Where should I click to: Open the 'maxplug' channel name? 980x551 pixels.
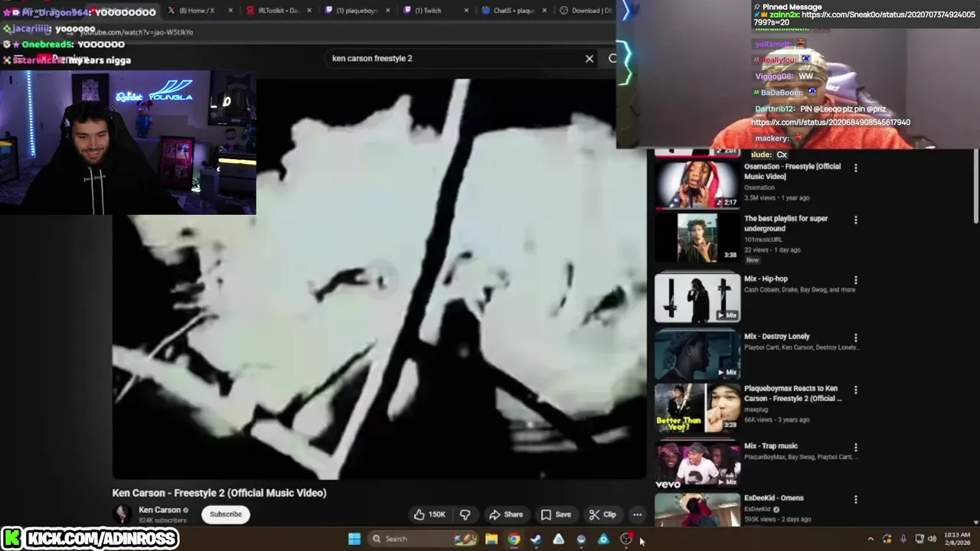[x=756, y=410]
